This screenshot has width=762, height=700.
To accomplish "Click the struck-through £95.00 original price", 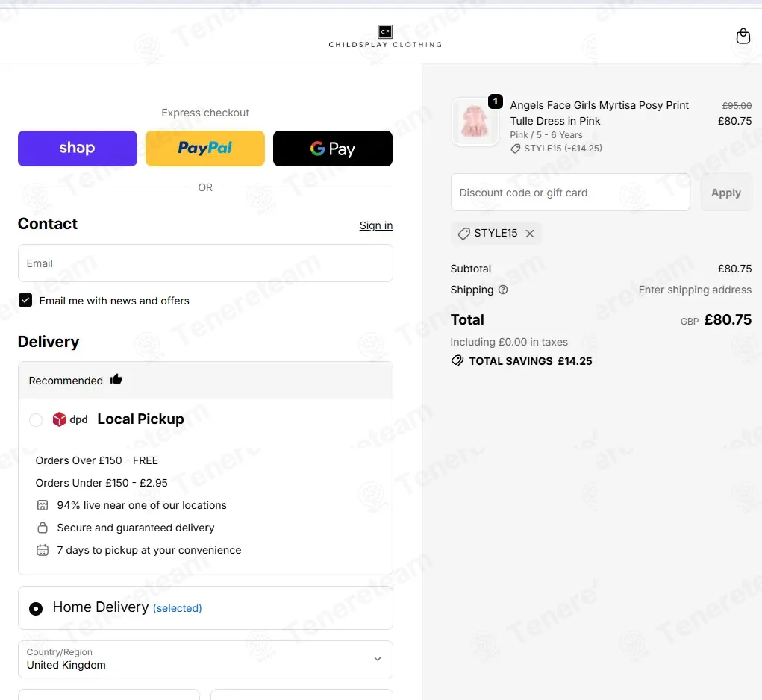I will click(737, 105).
